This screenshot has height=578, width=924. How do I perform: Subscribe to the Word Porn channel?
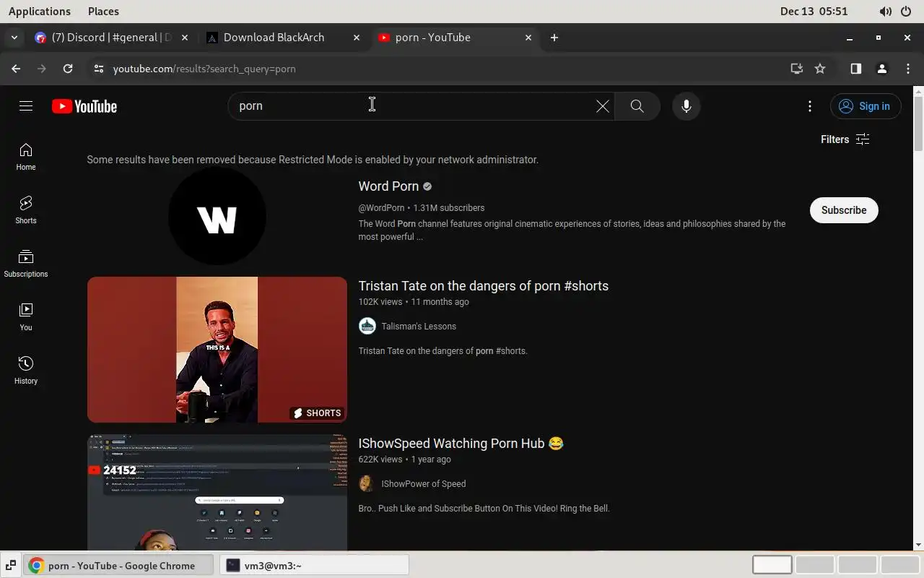(844, 210)
